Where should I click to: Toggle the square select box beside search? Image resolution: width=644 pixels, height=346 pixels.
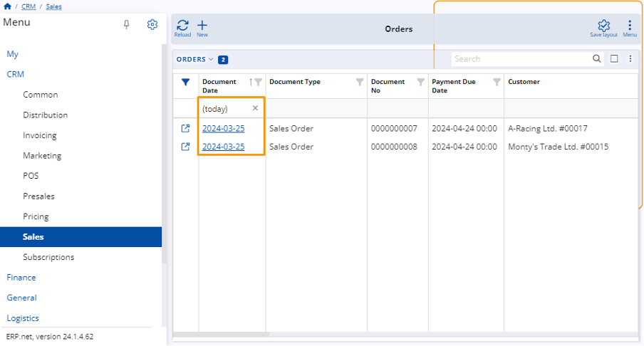pyautogui.click(x=614, y=58)
